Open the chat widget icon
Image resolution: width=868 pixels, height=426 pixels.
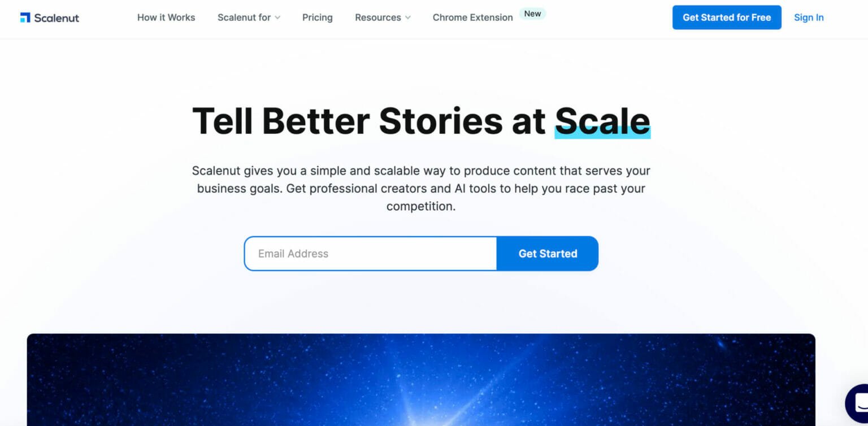click(x=858, y=402)
